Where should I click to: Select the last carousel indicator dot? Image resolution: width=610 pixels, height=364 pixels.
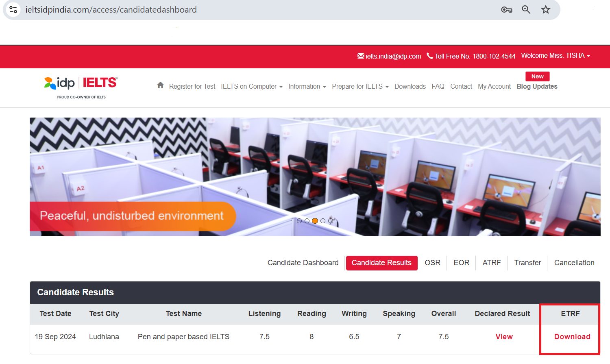(331, 221)
